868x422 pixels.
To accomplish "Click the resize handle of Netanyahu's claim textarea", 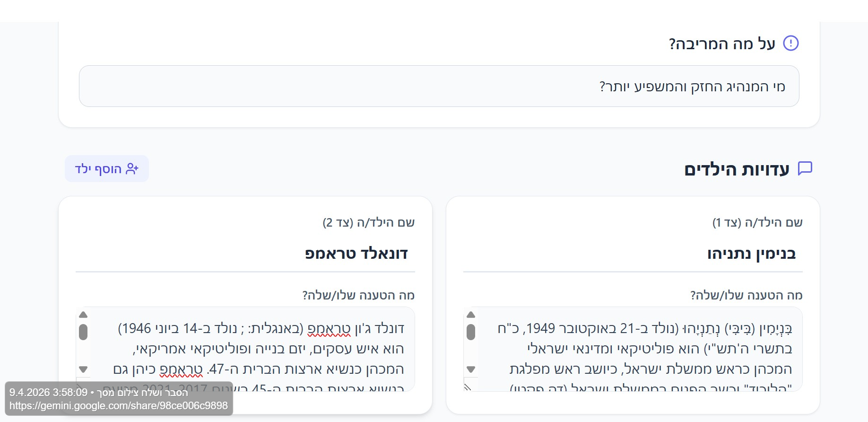I will (x=468, y=387).
